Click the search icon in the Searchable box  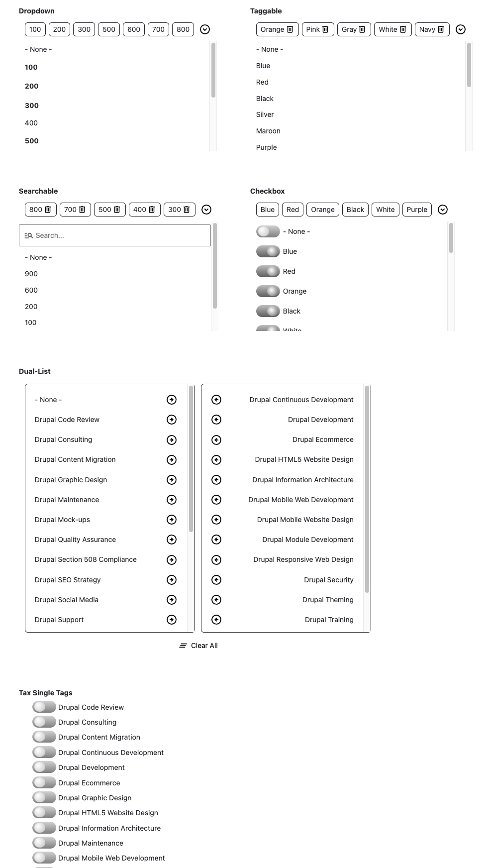[29, 235]
